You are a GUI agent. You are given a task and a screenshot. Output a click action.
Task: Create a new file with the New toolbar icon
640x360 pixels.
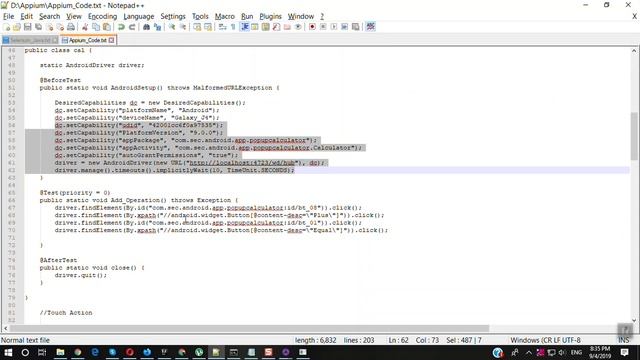pos(6,27)
